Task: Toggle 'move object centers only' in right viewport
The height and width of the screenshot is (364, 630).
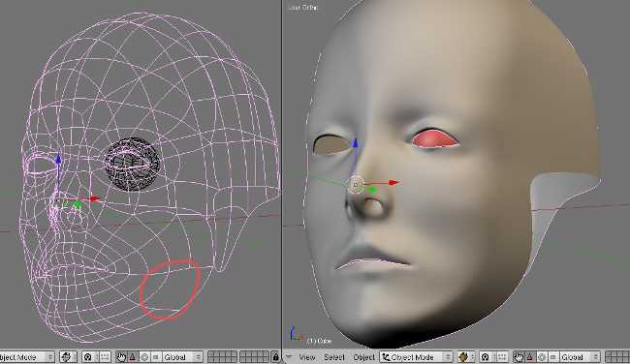Action: (x=502, y=357)
